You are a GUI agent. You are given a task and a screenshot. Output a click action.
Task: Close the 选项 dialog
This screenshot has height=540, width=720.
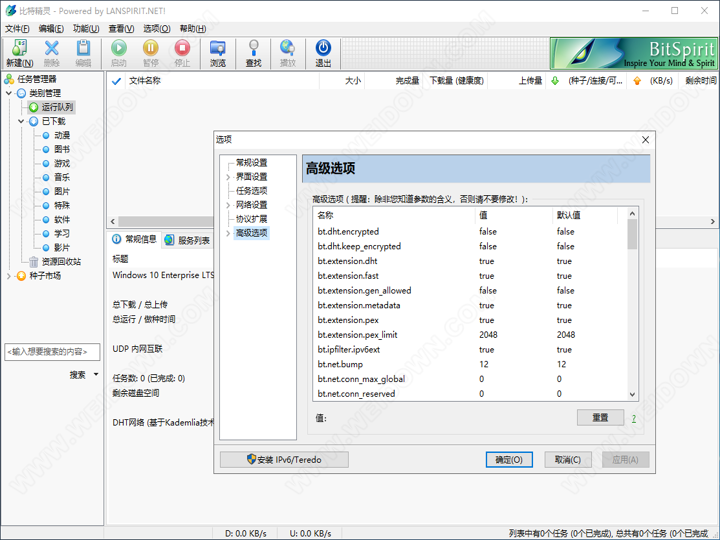(x=645, y=140)
